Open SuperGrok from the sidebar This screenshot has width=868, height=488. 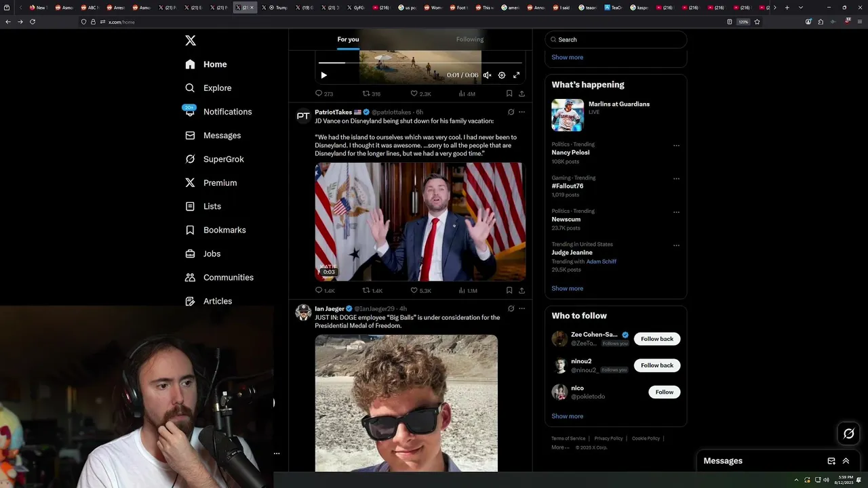pyautogui.click(x=214, y=159)
